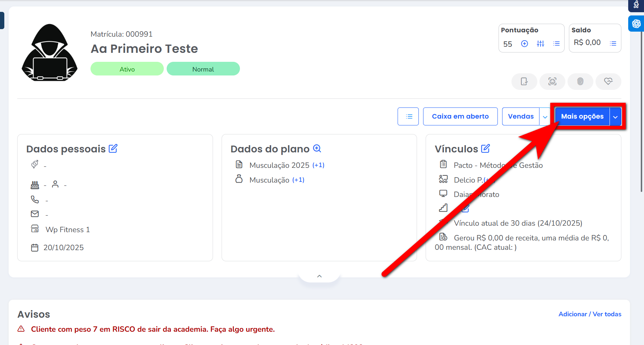Image resolution: width=644 pixels, height=345 pixels.
Task: Click the add points plus icon
Action: pyautogui.click(x=524, y=44)
